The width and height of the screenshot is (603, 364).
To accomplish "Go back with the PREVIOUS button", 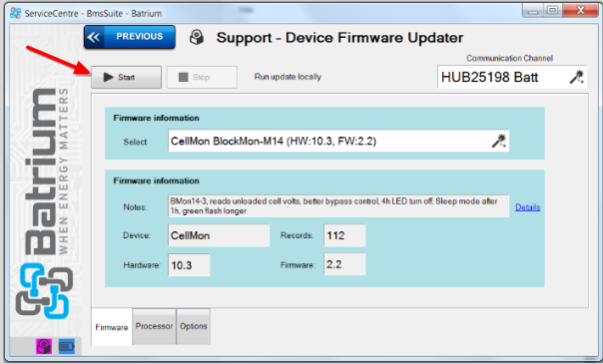I will tap(130, 37).
